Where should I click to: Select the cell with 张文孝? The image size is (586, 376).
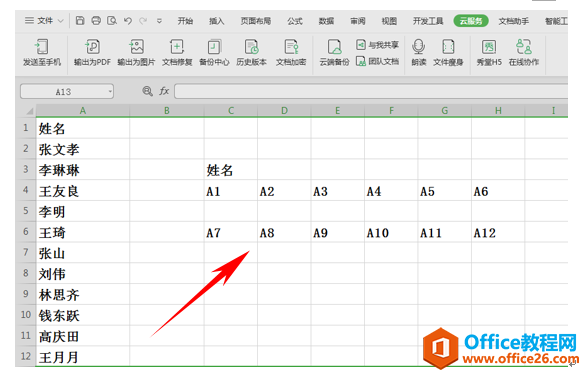(x=83, y=149)
